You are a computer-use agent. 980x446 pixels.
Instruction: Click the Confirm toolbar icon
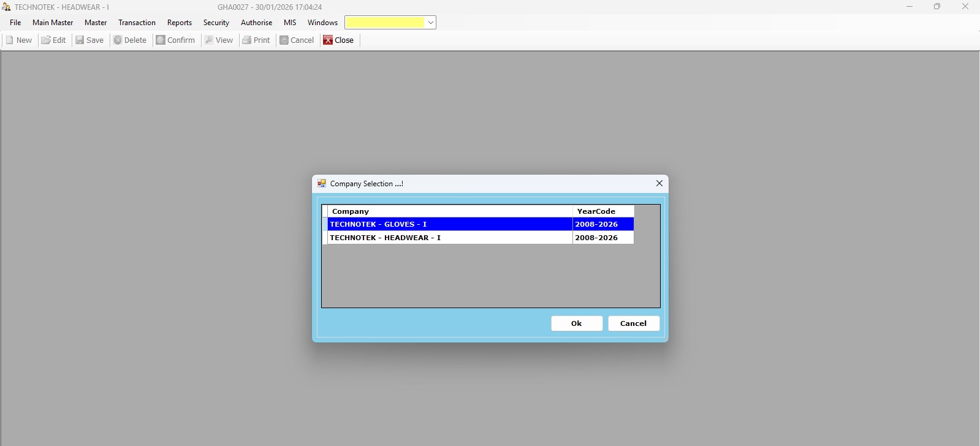tap(161, 40)
